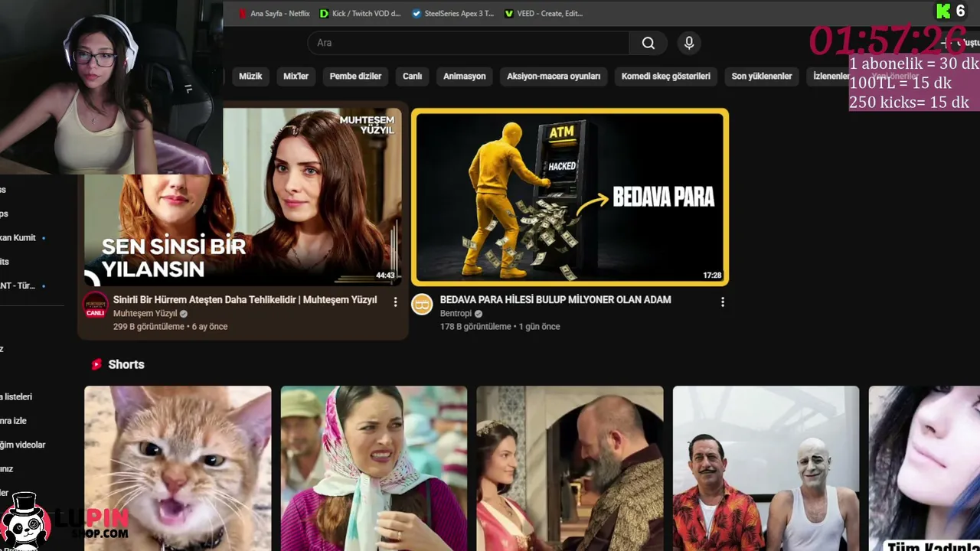Screen dimensions: 980x551
Task: Select the Son yüklenenler filter chip
Action: click(x=762, y=77)
